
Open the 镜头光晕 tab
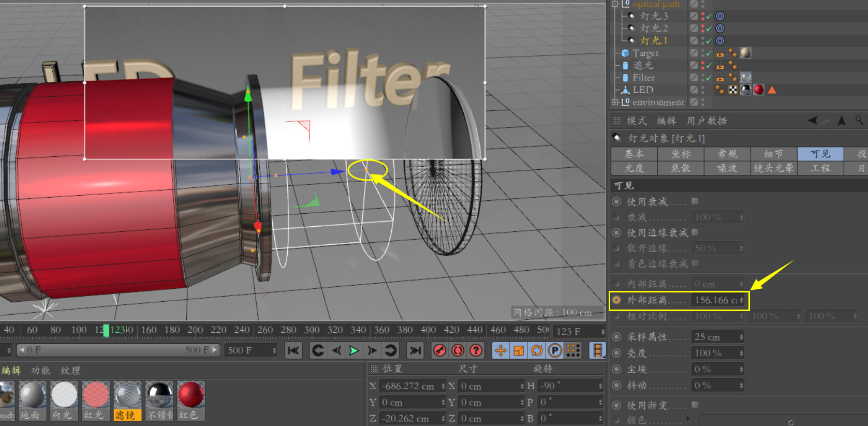(x=774, y=168)
